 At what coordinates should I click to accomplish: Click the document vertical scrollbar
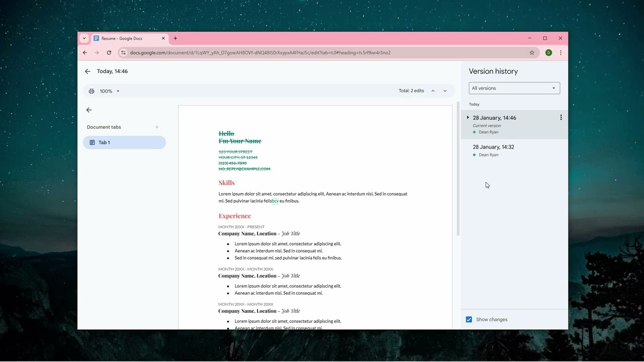(x=458, y=170)
